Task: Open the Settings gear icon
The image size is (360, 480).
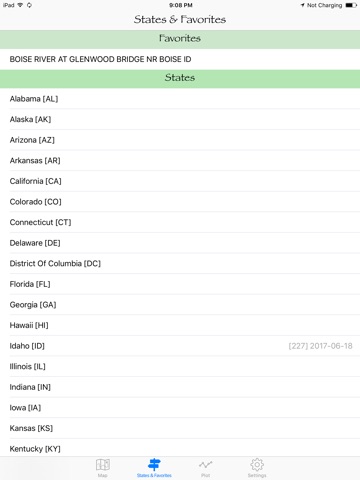Action: point(257,464)
